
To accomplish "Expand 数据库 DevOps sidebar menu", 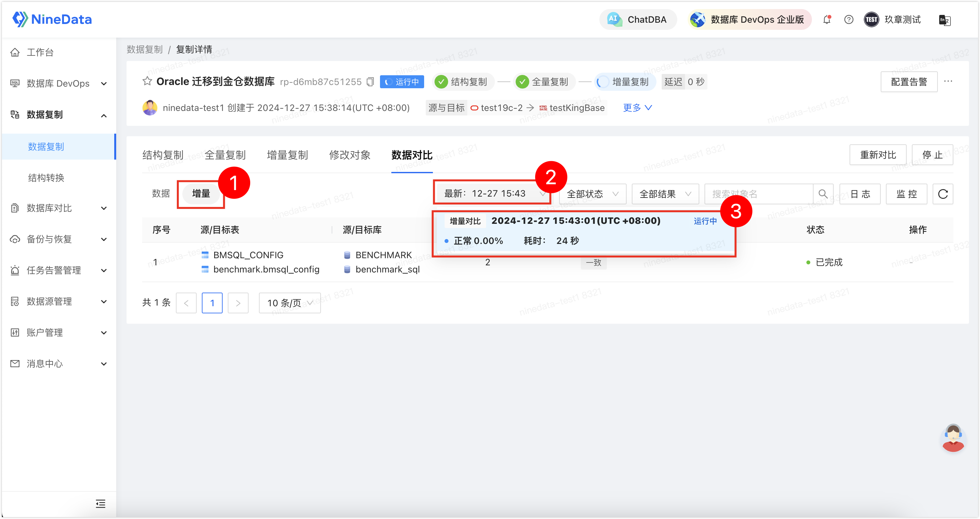I will pos(59,83).
